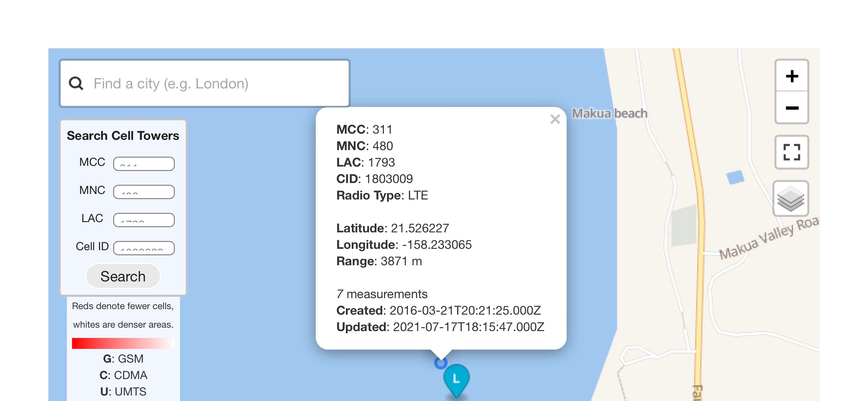This screenshot has width=868, height=401.
Task: Click the G: GSM legend entry
Action: tap(123, 359)
